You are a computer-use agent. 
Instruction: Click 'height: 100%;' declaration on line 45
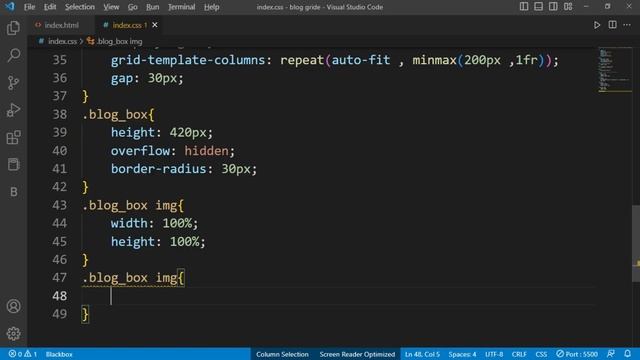(158, 242)
